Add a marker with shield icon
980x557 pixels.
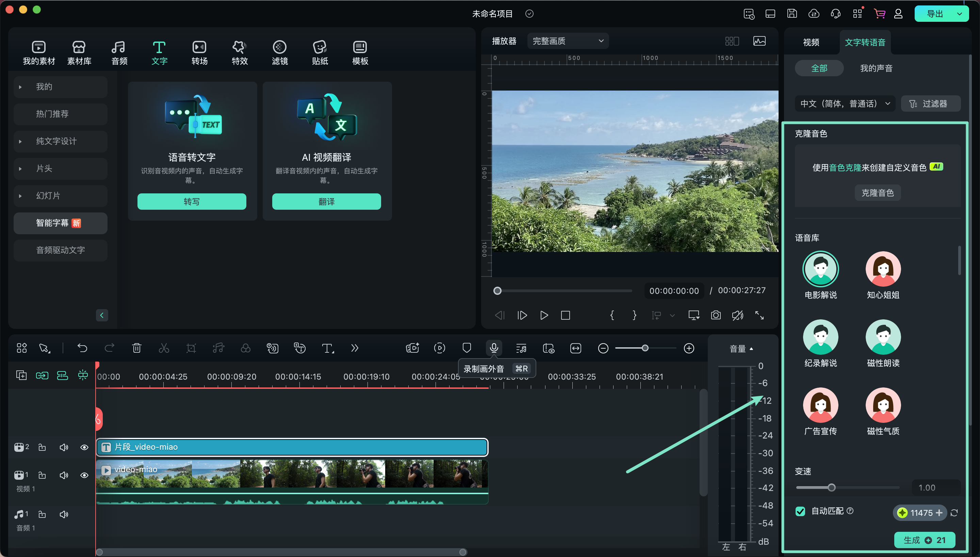click(467, 348)
